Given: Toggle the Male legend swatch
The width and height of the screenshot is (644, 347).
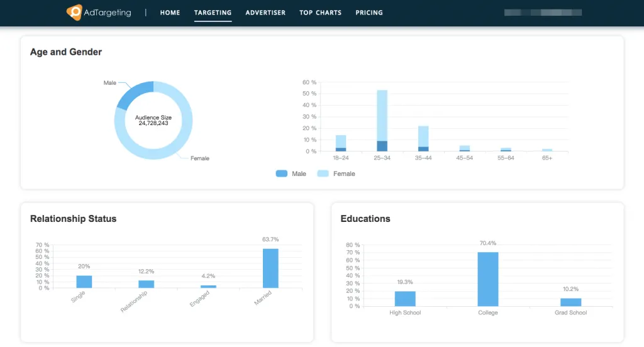Looking at the screenshot, I should coord(282,173).
